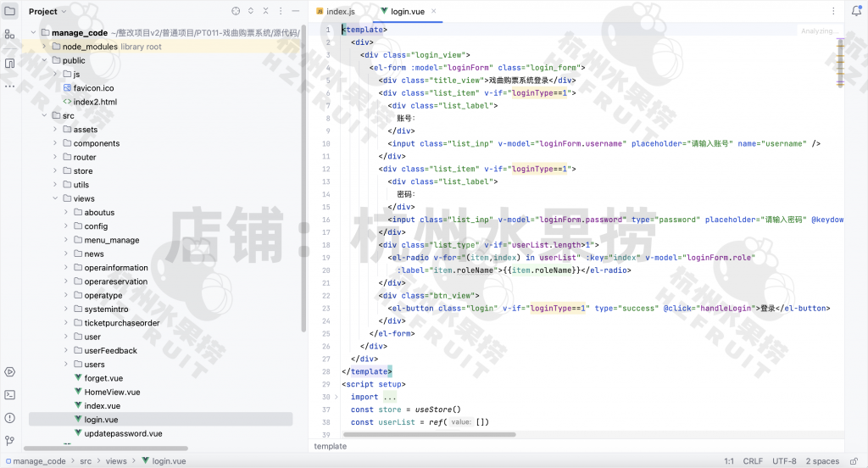
Task: Click the UTF-8 encoding in status bar
Action: coord(783,461)
